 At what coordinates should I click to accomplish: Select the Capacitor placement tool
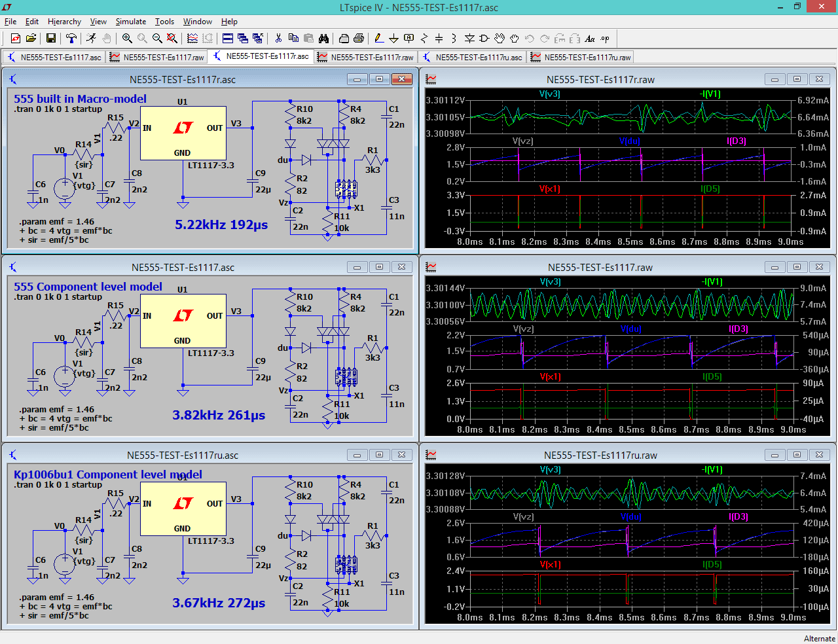(439, 39)
